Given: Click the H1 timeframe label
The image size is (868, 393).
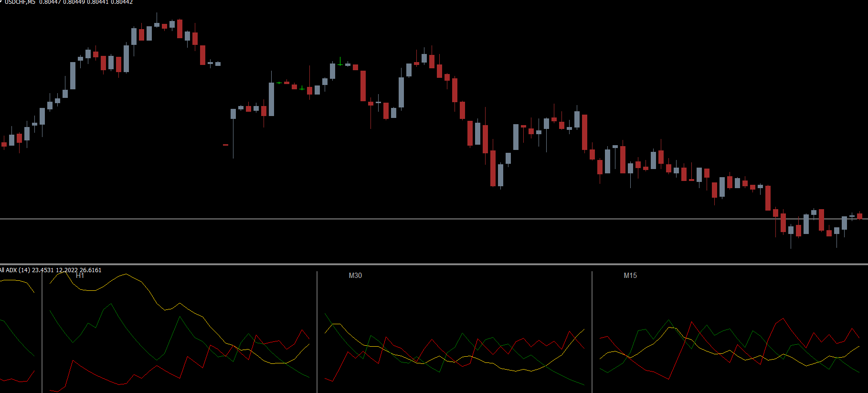Looking at the screenshot, I should [80, 276].
